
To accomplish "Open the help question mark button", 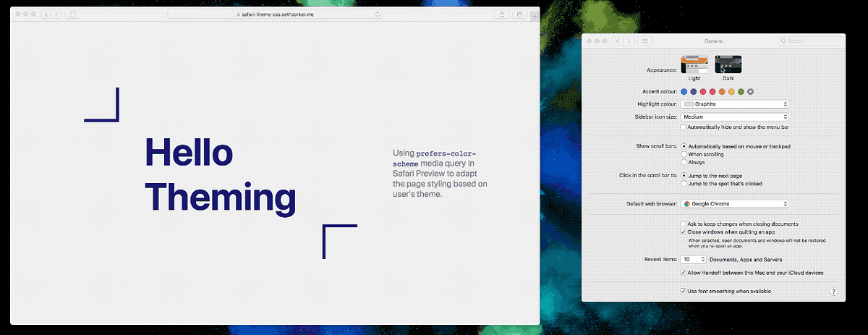I will pos(833,292).
